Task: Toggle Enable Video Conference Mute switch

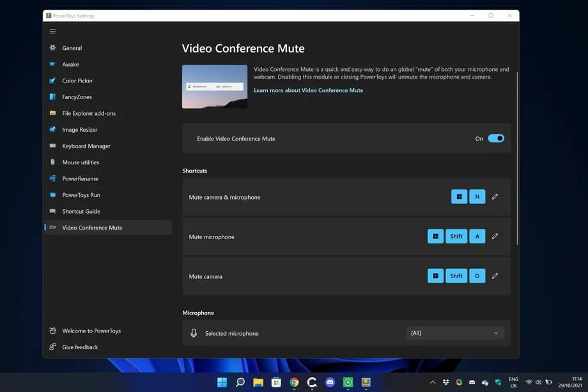Action: pyautogui.click(x=496, y=138)
